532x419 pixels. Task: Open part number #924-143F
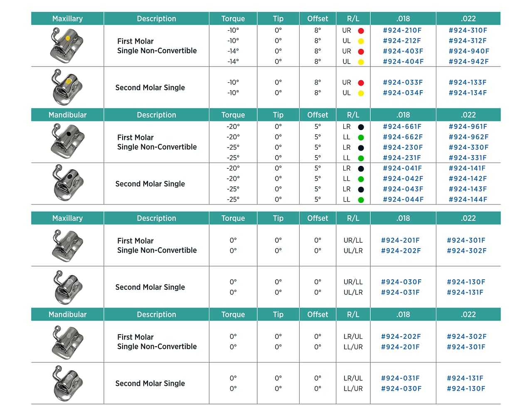tap(468, 189)
